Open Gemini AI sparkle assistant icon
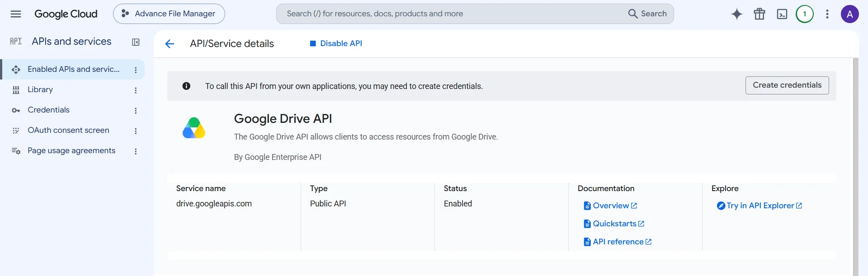 pyautogui.click(x=737, y=14)
